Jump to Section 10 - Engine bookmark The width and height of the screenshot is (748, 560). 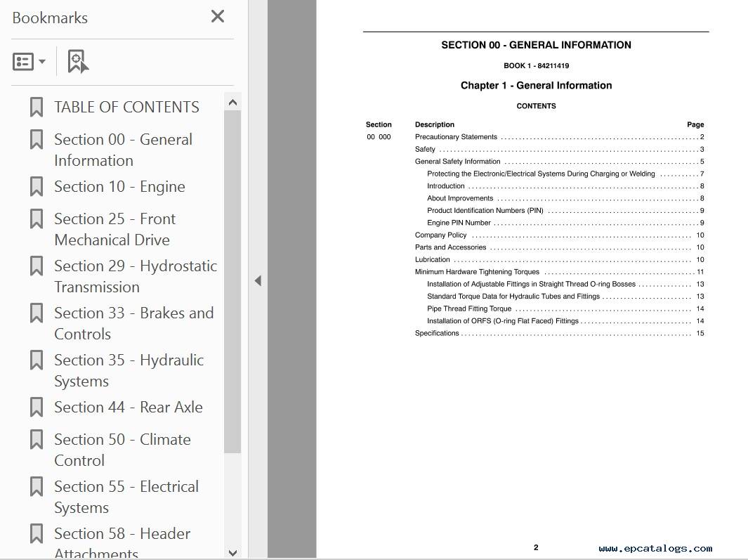click(119, 186)
